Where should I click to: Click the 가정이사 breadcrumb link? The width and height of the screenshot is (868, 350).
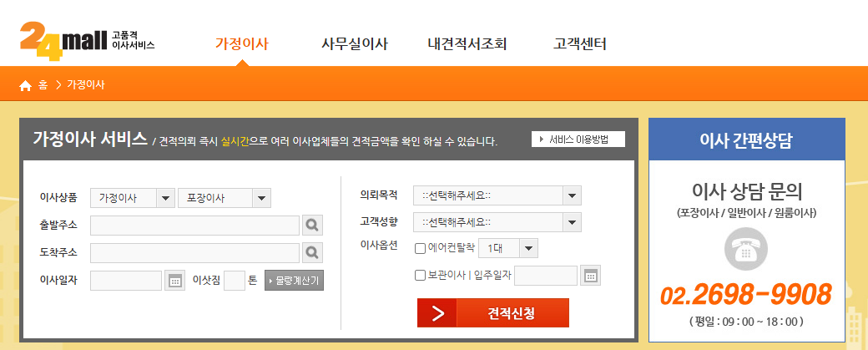point(86,85)
